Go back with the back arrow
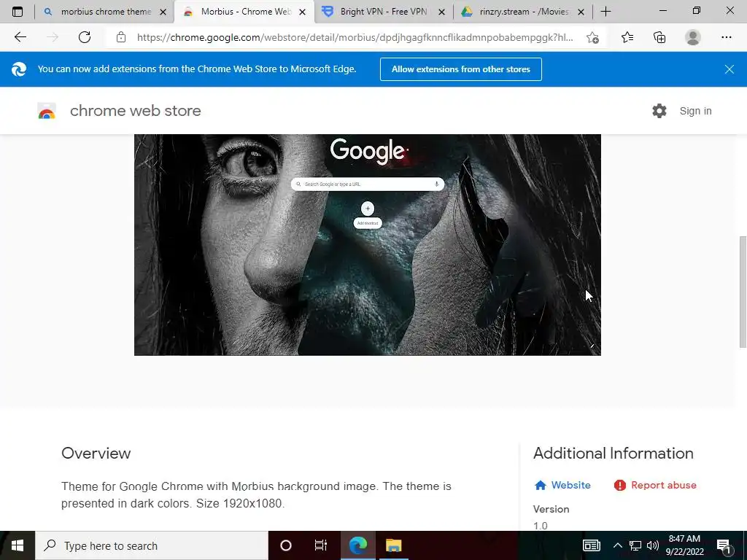Viewport: 747px width, 560px height. (20, 37)
